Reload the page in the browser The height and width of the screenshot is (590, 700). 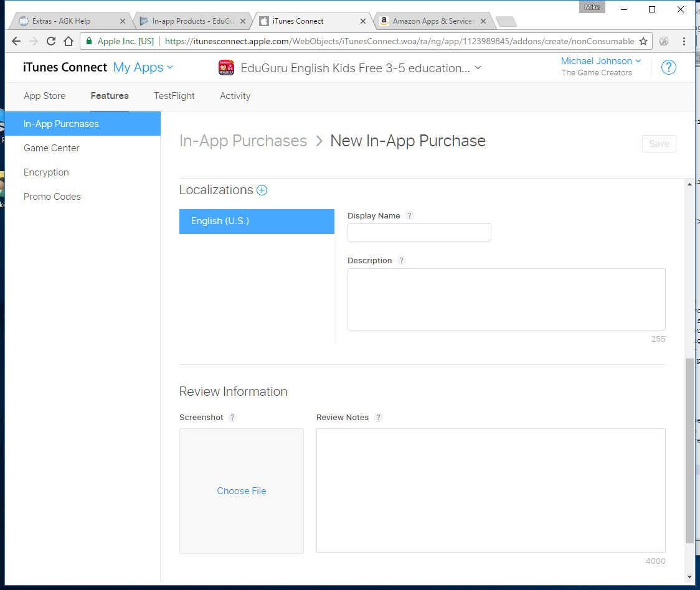(x=51, y=41)
